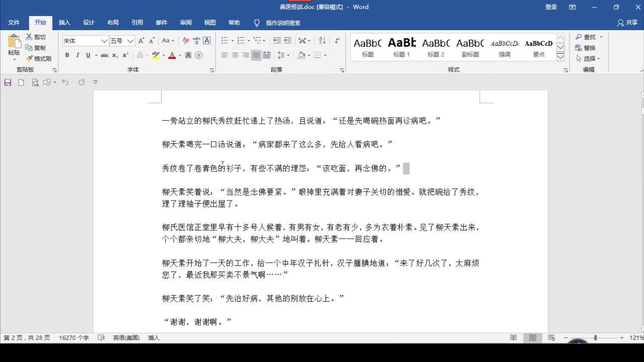Select the Format Painter tool
The image size is (644, 362).
point(39,58)
